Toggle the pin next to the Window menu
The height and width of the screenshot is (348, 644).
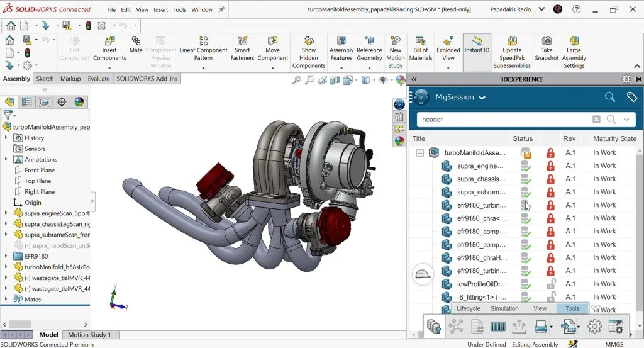click(221, 10)
